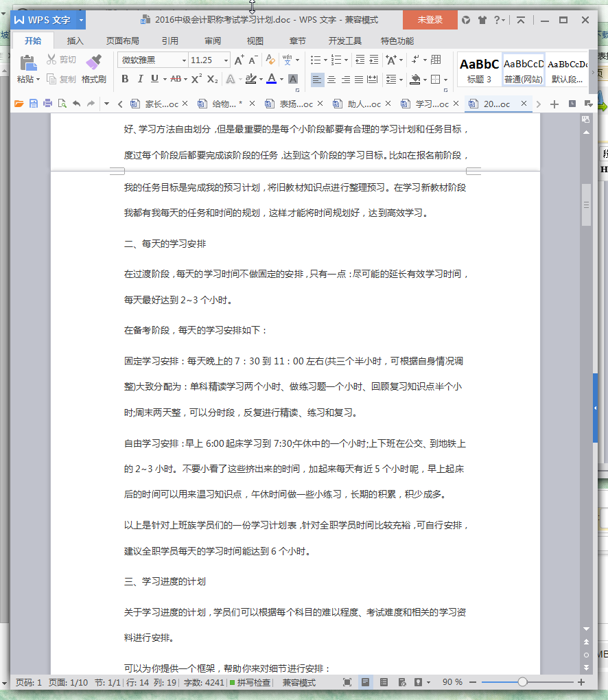Apply text highlight color

[x=251, y=79]
